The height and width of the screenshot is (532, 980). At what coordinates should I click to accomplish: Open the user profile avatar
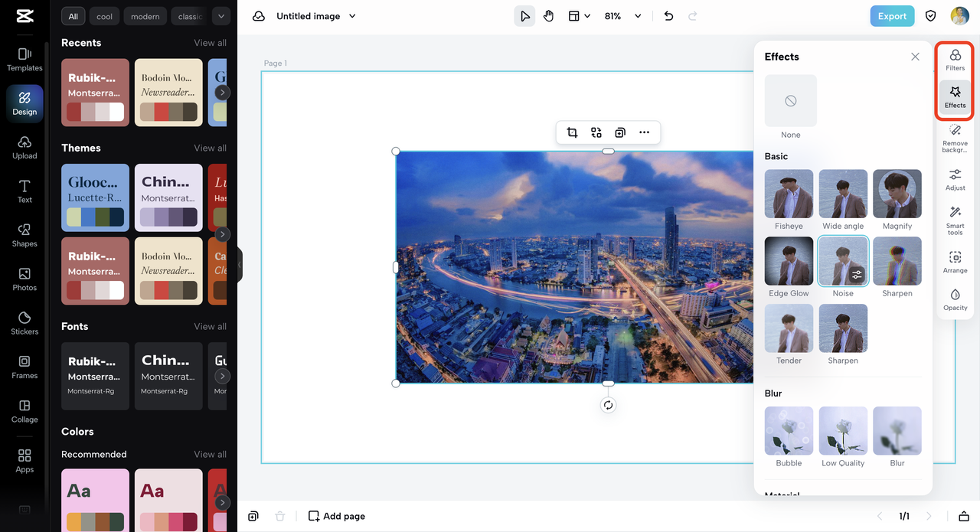pyautogui.click(x=959, y=16)
